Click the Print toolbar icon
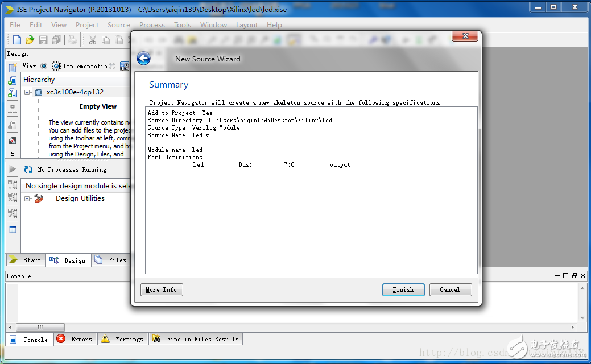The width and height of the screenshot is (591, 364). 73,40
